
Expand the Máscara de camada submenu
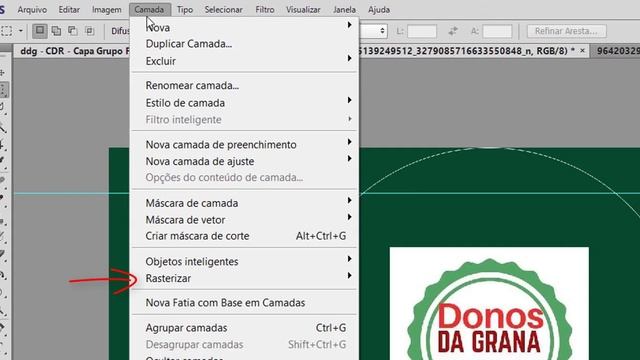[244, 203]
